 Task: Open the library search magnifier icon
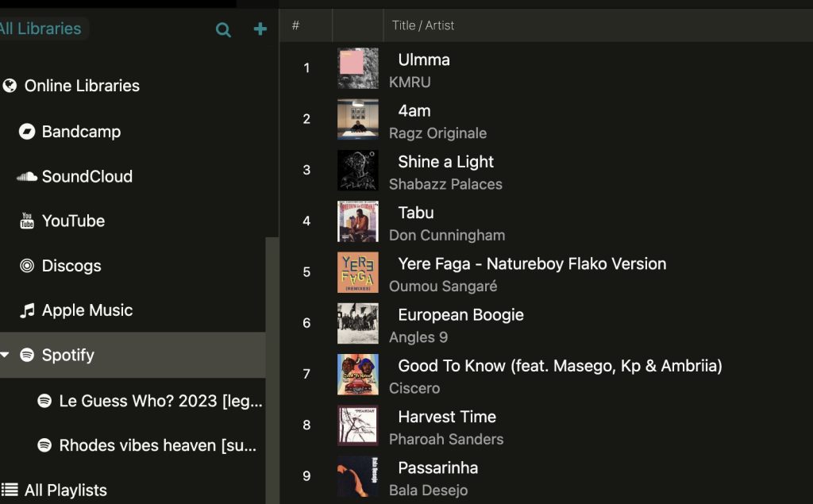223,29
